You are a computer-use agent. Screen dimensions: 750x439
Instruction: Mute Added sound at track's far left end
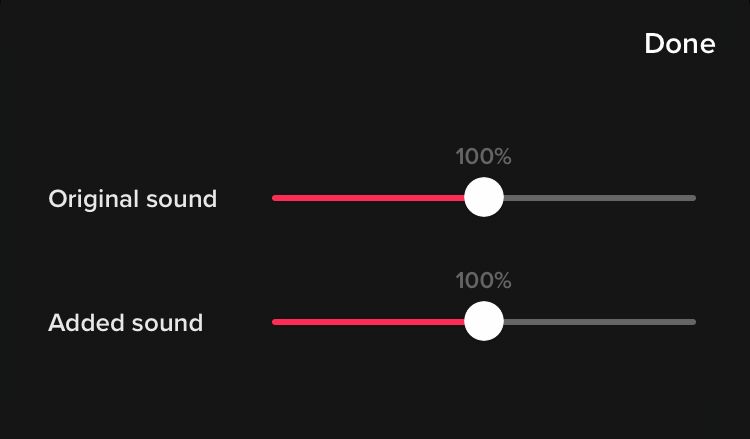pos(275,322)
